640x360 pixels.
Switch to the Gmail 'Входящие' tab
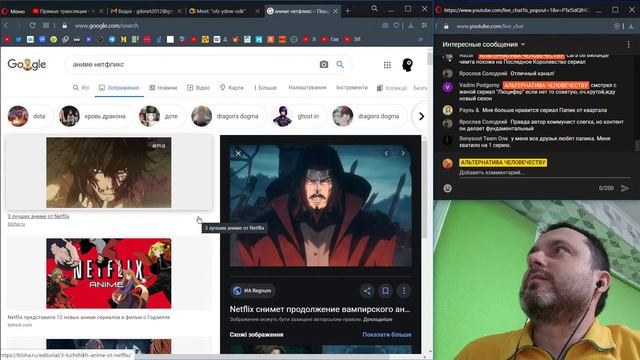coord(146,11)
